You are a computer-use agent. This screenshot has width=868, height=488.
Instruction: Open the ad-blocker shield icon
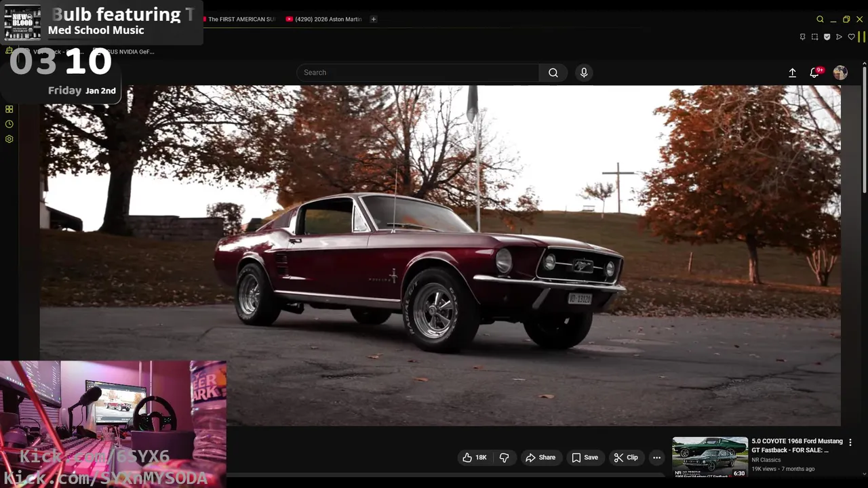tap(827, 37)
